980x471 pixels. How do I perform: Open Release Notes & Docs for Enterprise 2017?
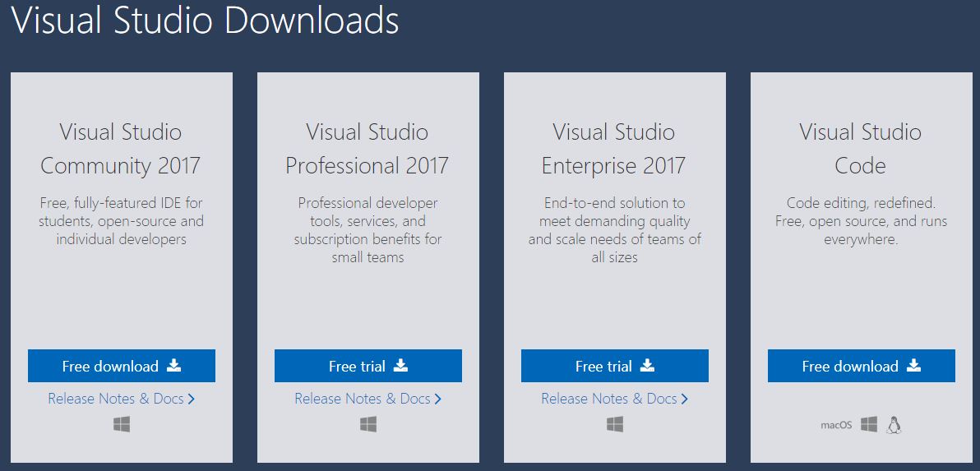[615, 399]
